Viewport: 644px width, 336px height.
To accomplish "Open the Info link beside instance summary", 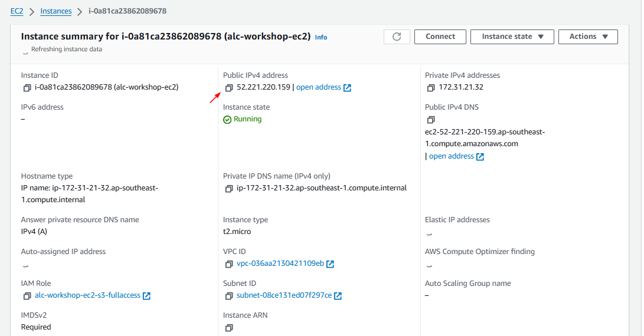I will click(x=321, y=37).
